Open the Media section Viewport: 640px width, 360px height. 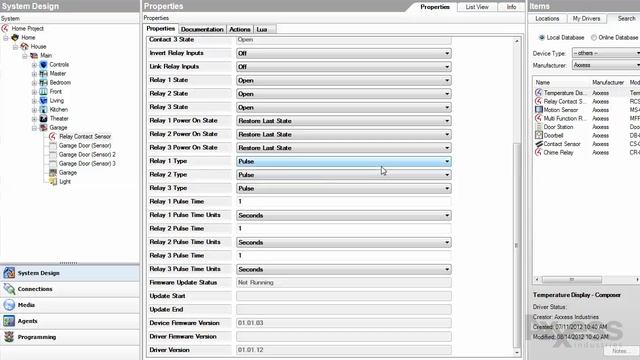click(70, 305)
